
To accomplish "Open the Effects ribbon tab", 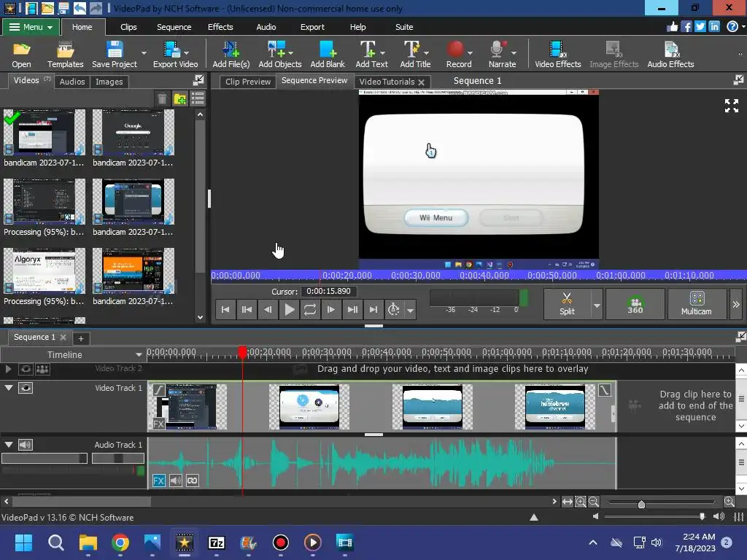I will (220, 27).
